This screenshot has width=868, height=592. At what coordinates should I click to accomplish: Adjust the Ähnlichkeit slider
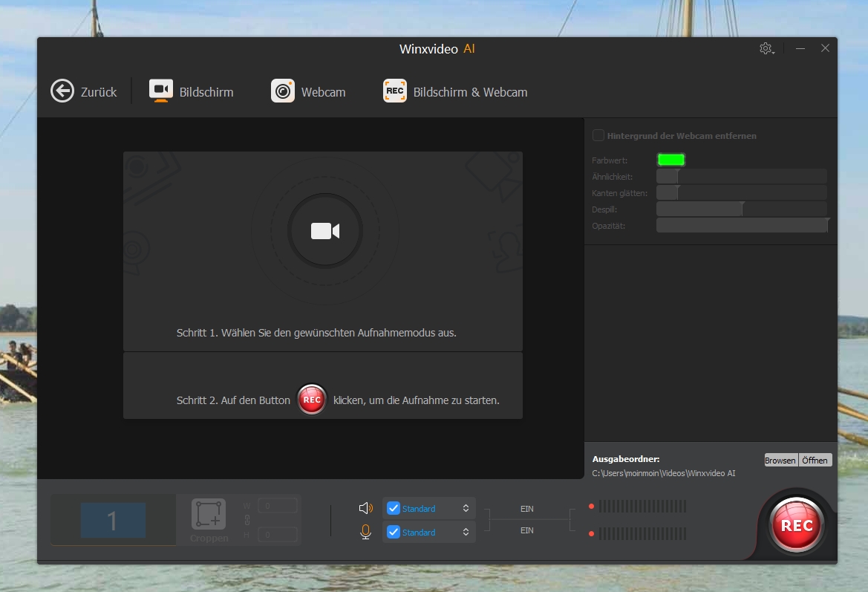tap(741, 177)
